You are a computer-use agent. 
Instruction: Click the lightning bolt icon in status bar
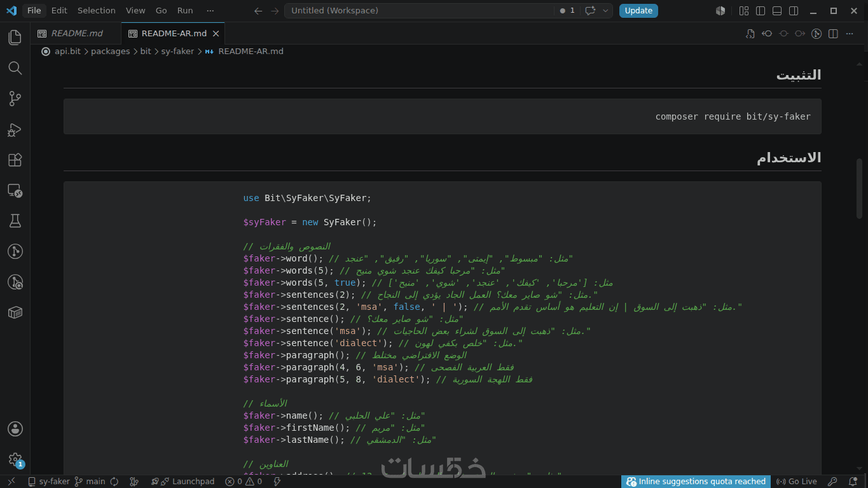[x=277, y=482]
